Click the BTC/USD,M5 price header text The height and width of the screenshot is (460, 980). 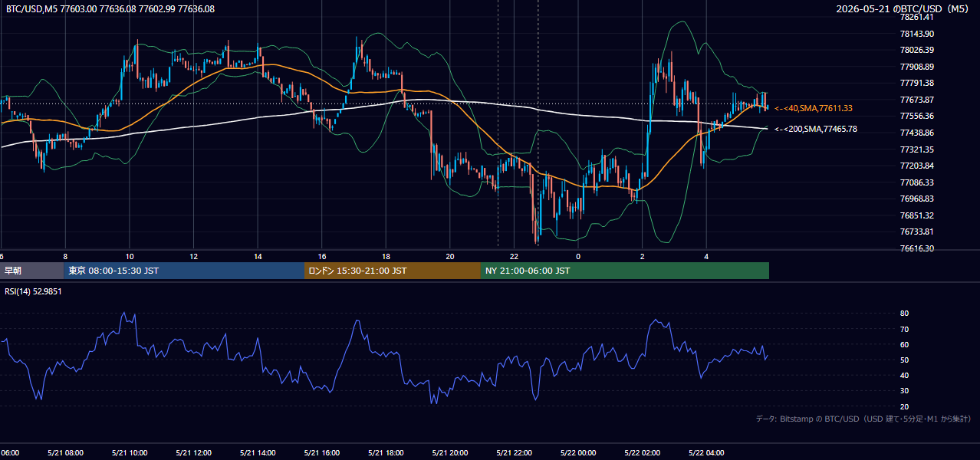coord(110,8)
